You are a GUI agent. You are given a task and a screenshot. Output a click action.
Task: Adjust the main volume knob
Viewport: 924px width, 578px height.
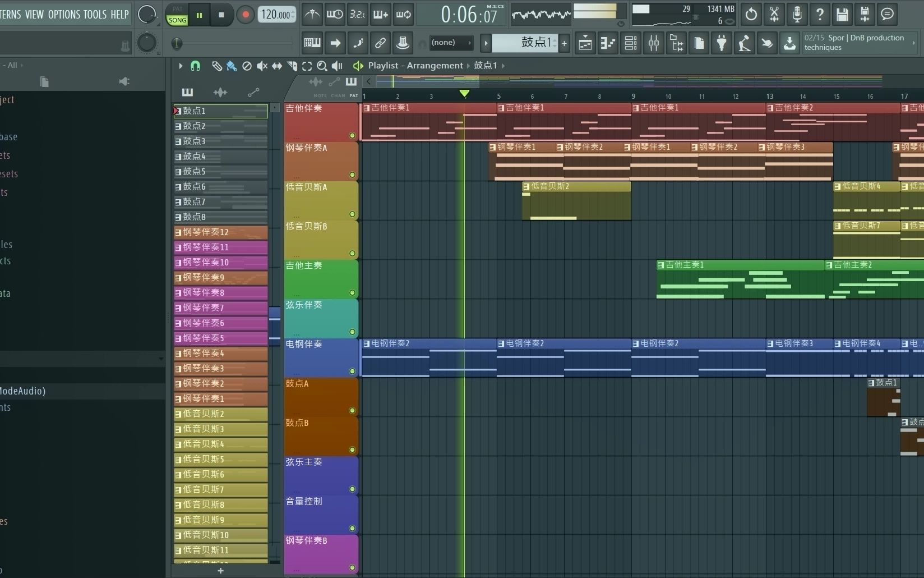pyautogui.click(x=147, y=14)
